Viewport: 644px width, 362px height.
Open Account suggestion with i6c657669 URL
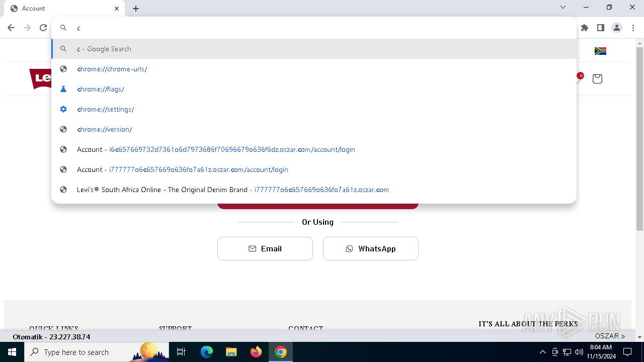[314, 149]
